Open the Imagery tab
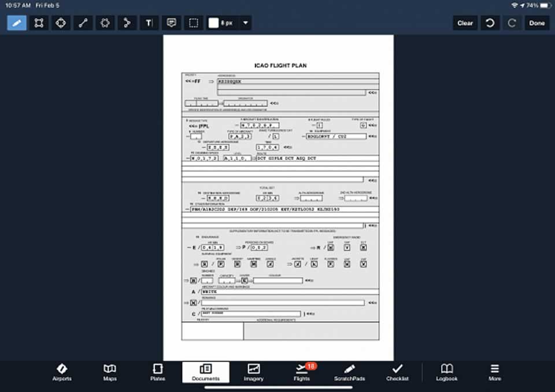Viewport: 555px width, 392px height. pos(253,372)
